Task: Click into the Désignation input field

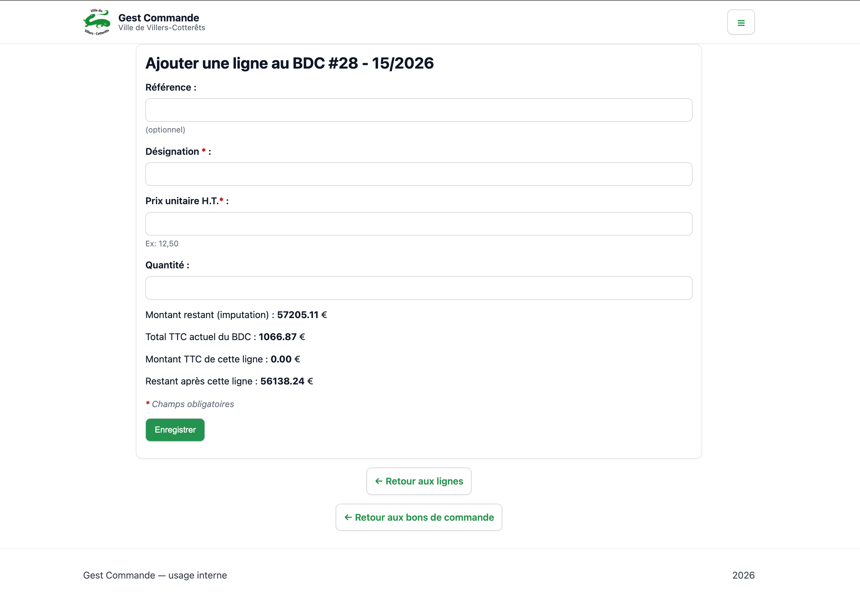Action: (x=419, y=174)
